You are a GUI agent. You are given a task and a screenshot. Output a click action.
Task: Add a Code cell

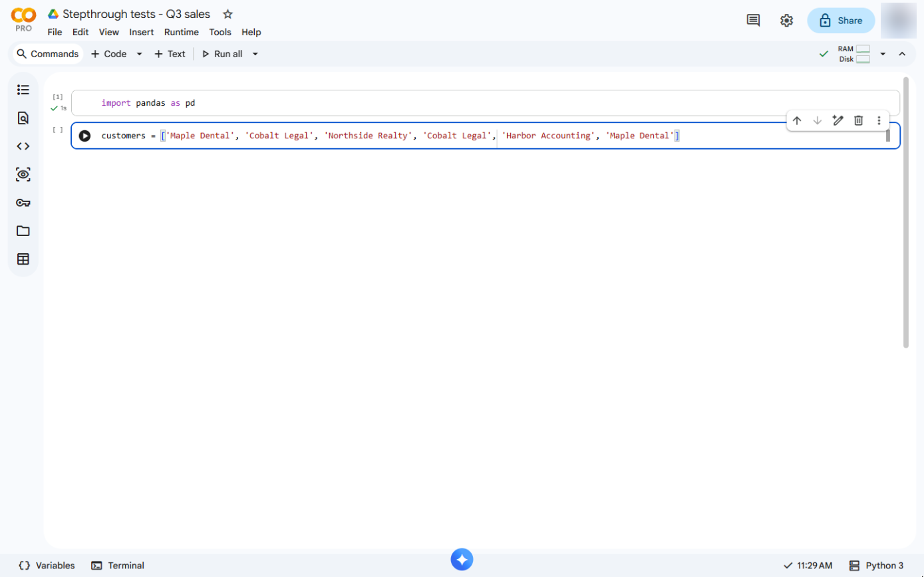tap(108, 54)
